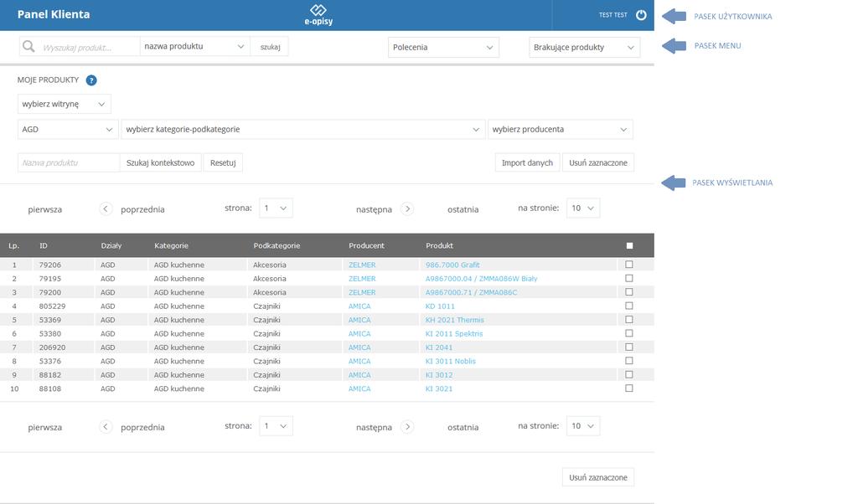Expand 'wybierz kategorie-podkategorie' dropdown
This screenshot has width=858, height=504.
coord(303,130)
